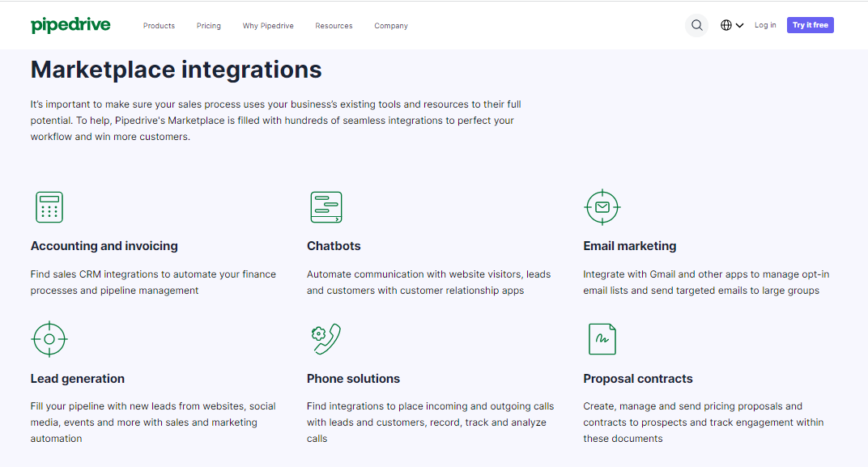Click the Email marketing target icon
The width and height of the screenshot is (868, 467).
click(x=602, y=207)
